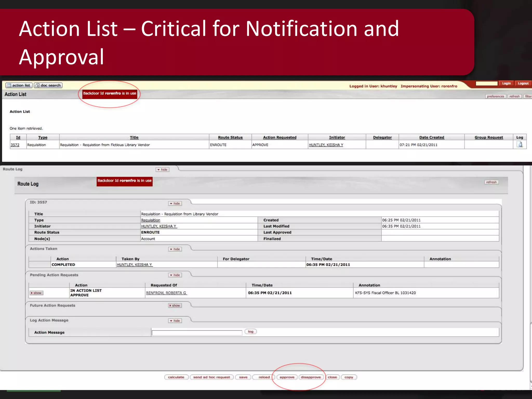Click the approve button
This screenshot has width=532, height=399.
(287, 377)
